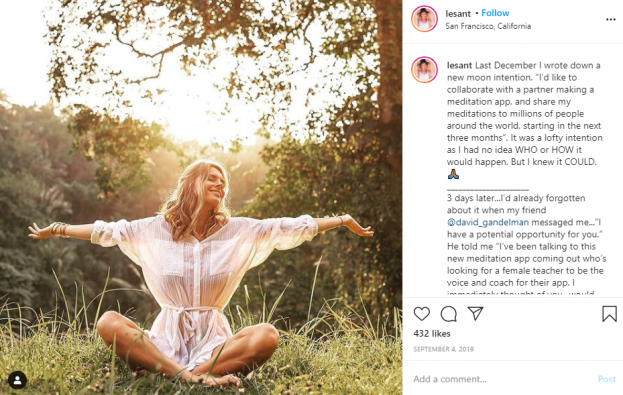Open the @david_gandelman mention

click(488, 222)
